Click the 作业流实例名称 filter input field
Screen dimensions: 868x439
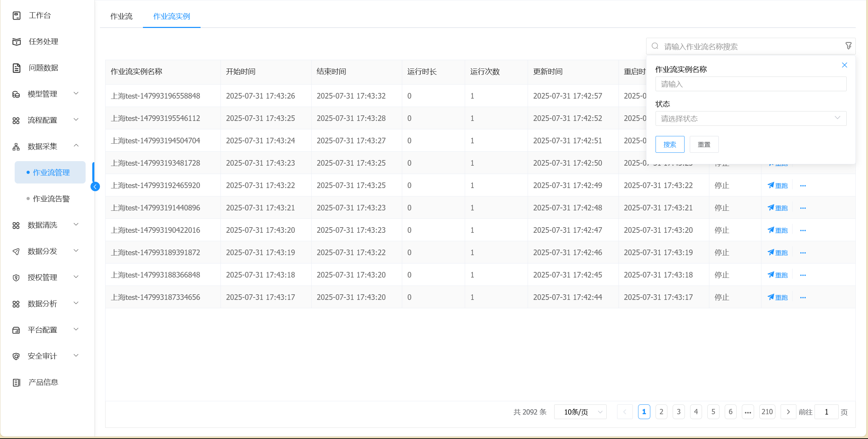point(751,84)
